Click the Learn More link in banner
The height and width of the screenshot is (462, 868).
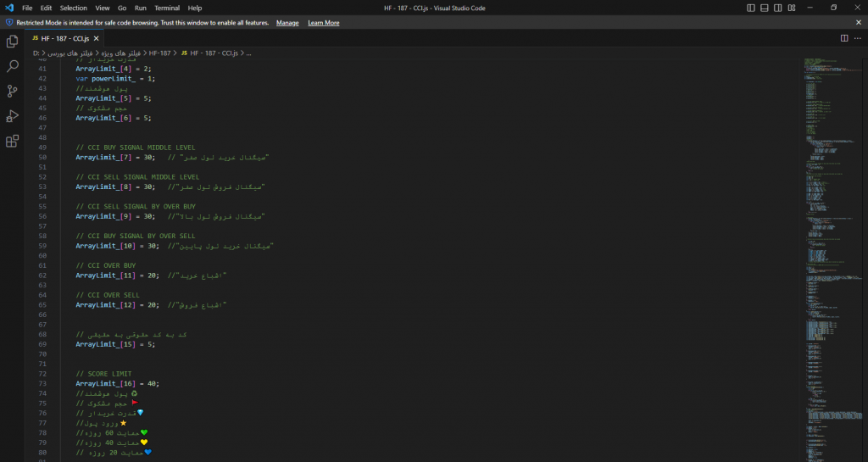pos(323,23)
